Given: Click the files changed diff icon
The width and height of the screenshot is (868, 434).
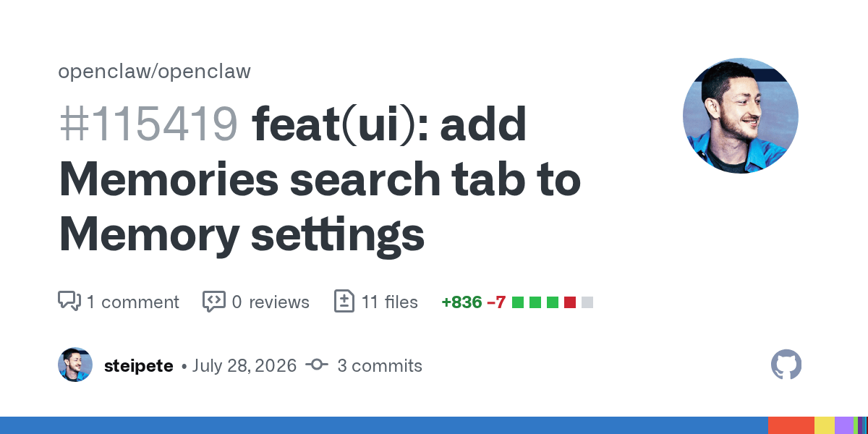Looking at the screenshot, I should pos(344,301).
